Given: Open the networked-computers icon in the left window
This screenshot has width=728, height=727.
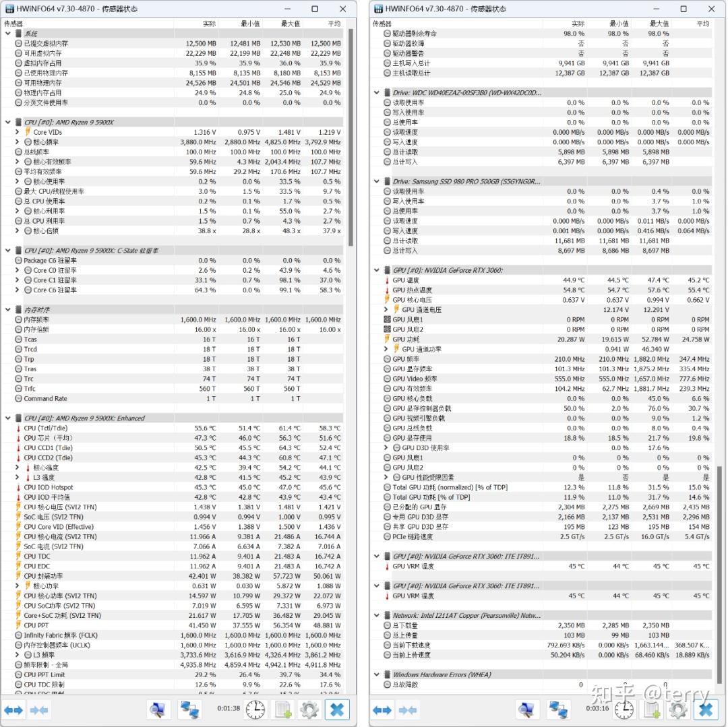Looking at the screenshot, I should pos(190,709).
